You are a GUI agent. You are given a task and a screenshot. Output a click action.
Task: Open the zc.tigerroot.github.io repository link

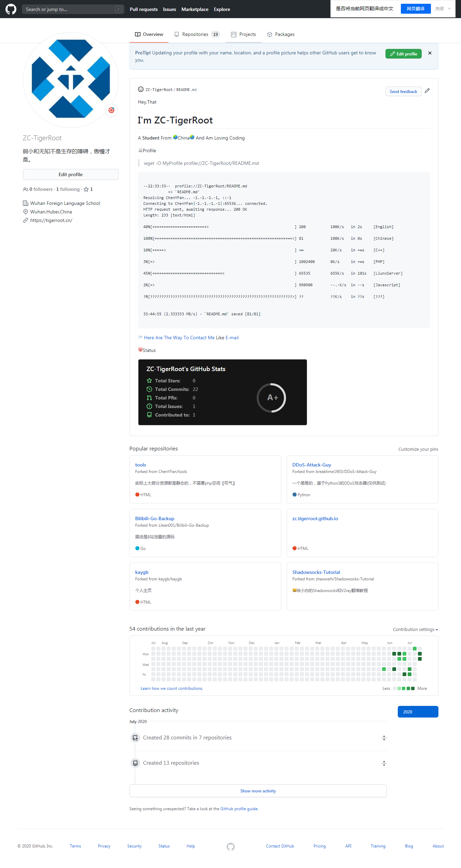pos(315,518)
